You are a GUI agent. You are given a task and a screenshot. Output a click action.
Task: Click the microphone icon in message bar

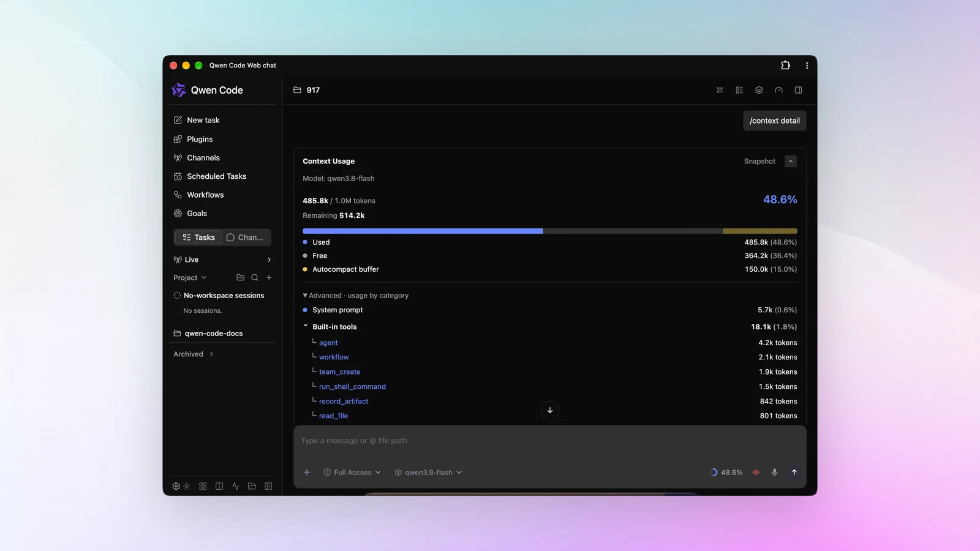775,472
